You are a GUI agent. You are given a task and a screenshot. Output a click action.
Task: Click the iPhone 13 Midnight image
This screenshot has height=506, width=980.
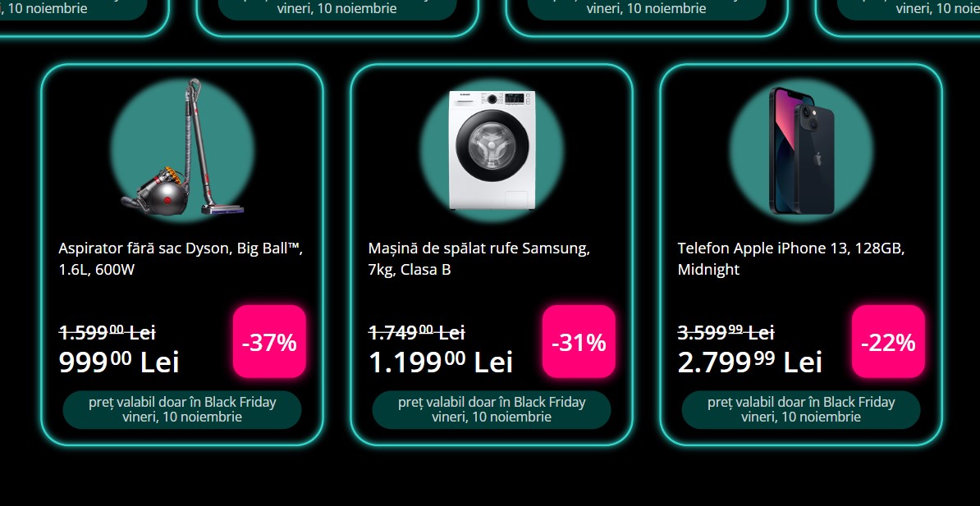pyautogui.click(x=801, y=151)
